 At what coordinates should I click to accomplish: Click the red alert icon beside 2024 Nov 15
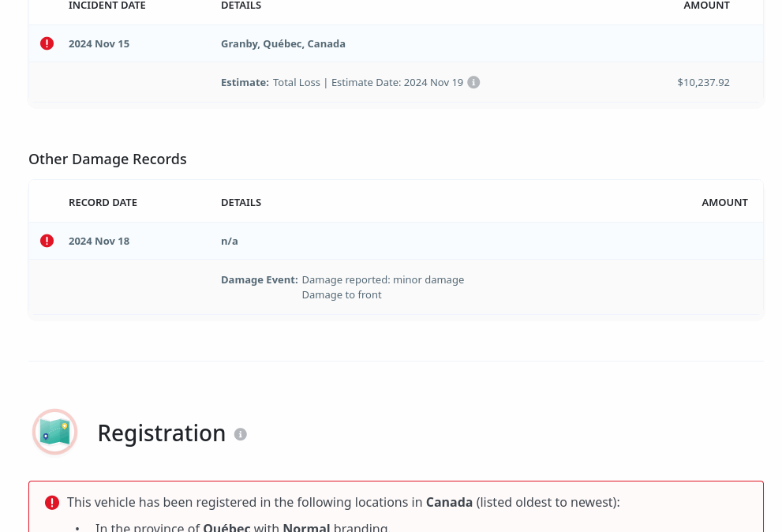pyautogui.click(x=47, y=44)
